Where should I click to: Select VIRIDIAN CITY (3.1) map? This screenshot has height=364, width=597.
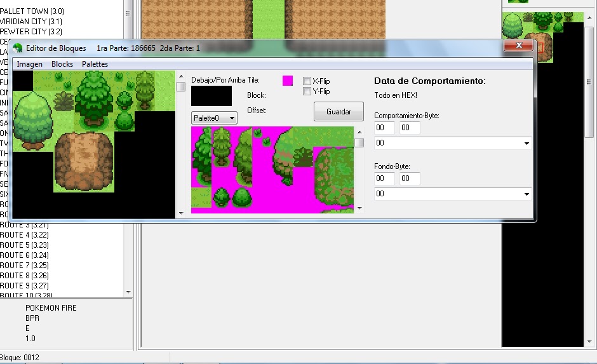click(x=31, y=22)
